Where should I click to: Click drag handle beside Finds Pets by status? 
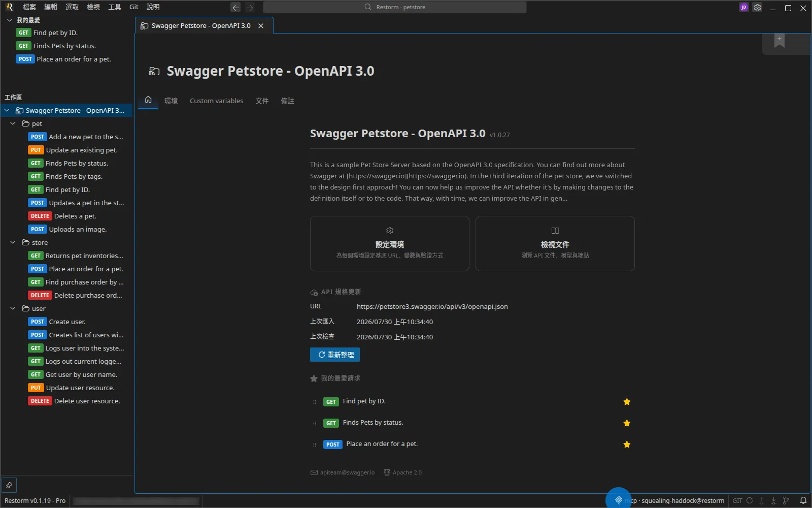pos(315,423)
